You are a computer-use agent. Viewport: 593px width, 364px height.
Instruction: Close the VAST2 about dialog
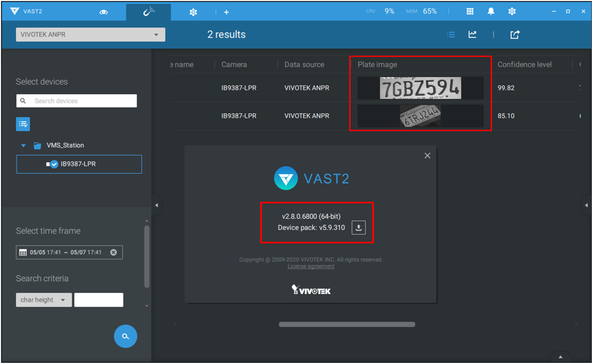(427, 155)
